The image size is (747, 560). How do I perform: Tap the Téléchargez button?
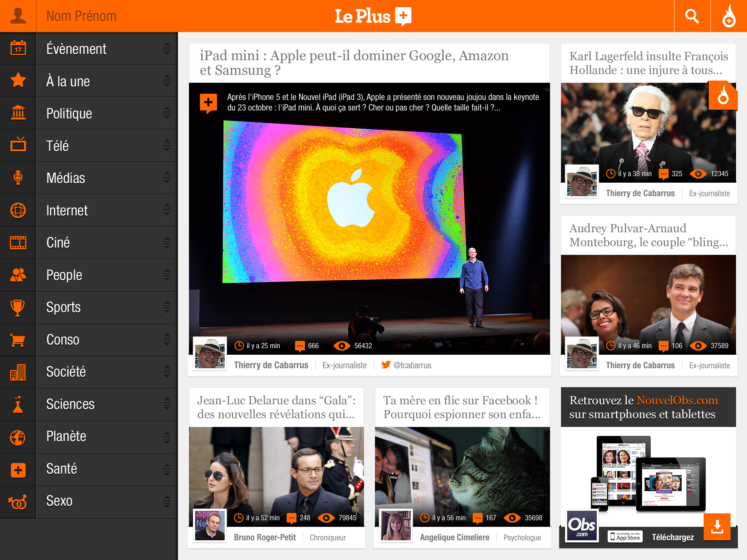pyautogui.click(x=673, y=537)
